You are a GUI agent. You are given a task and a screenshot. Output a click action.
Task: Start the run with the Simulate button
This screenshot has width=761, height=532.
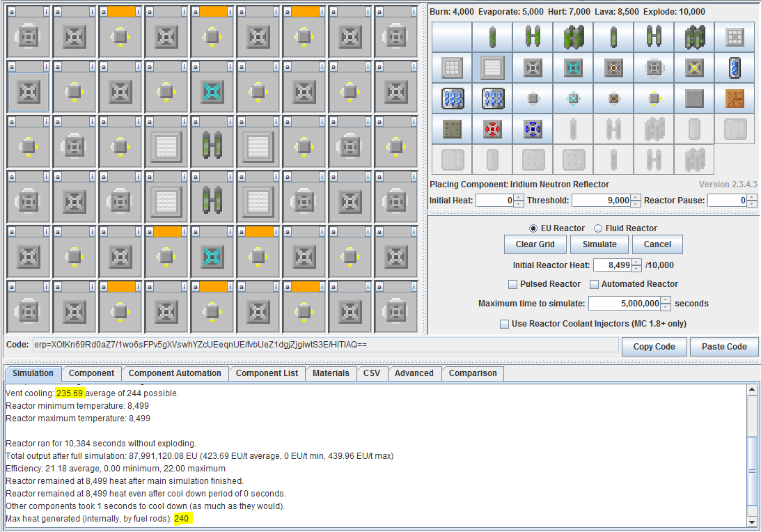pos(599,244)
